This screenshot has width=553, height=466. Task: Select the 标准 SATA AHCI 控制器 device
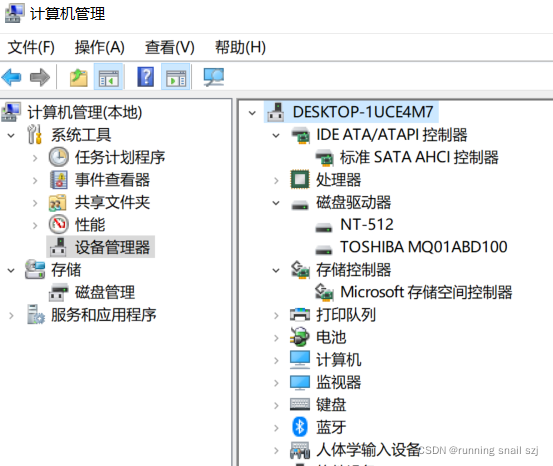(x=419, y=157)
